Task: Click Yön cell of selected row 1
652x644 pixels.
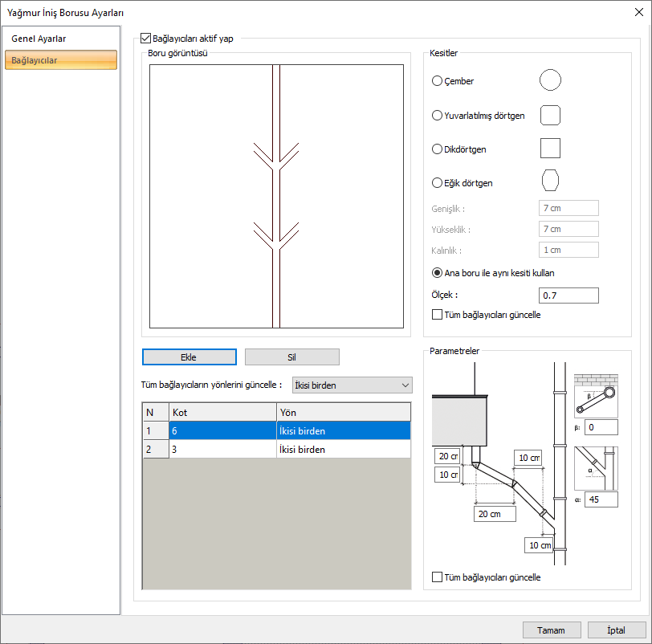Action: pyautogui.click(x=343, y=431)
